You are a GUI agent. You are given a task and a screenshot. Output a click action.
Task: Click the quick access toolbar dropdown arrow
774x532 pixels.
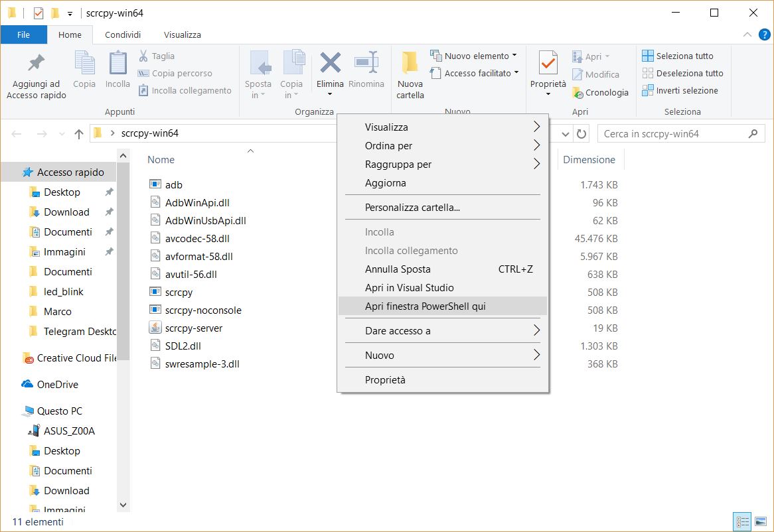[70, 13]
